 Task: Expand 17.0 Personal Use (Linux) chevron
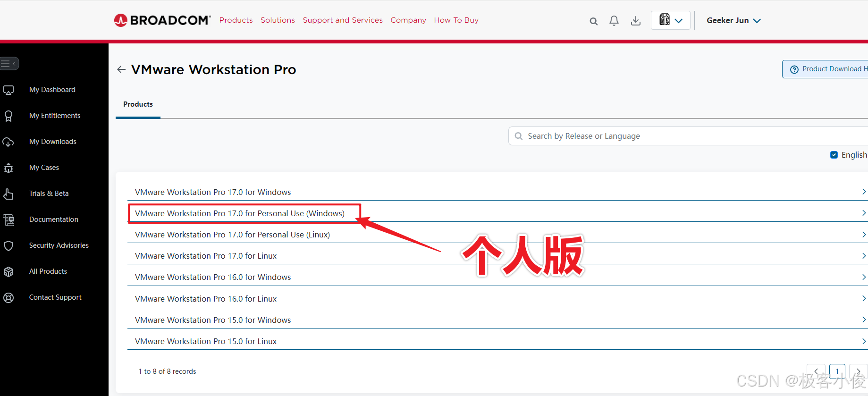pos(864,235)
